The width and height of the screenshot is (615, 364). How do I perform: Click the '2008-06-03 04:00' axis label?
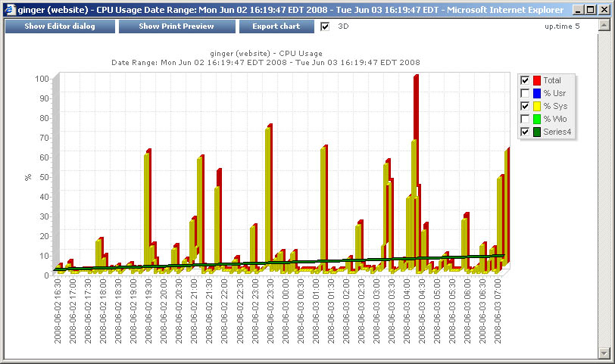pyautogui.click(x=406, y=312)
